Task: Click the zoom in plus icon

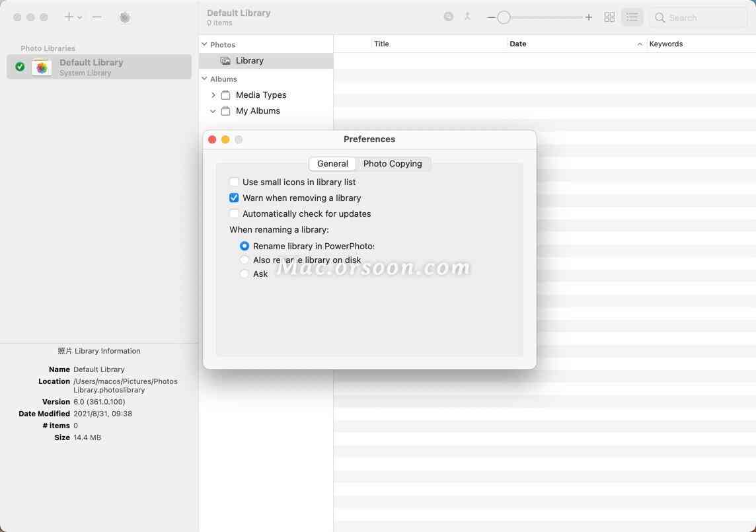Action: point(589,17)
